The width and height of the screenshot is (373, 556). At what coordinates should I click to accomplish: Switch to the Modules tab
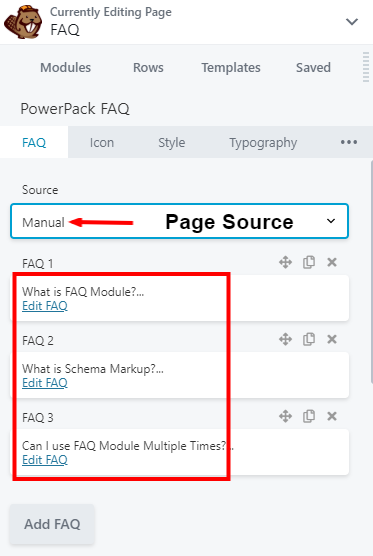tap(66, 67)
